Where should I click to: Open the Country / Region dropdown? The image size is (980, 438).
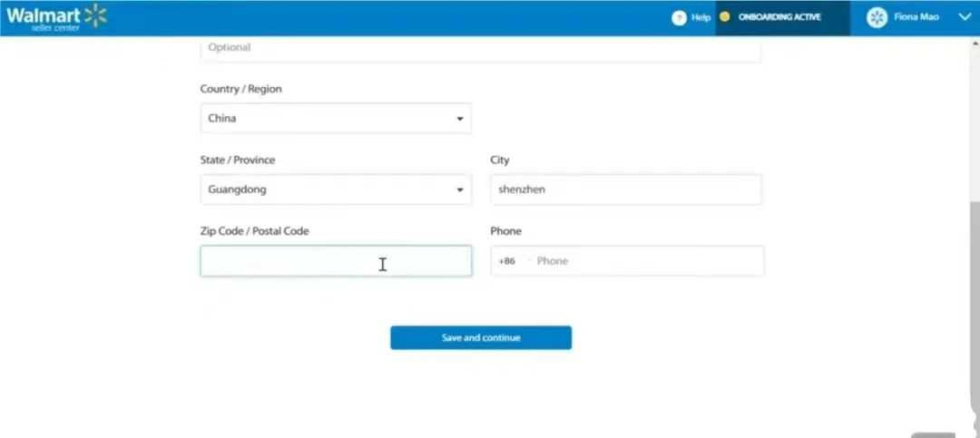335,118
